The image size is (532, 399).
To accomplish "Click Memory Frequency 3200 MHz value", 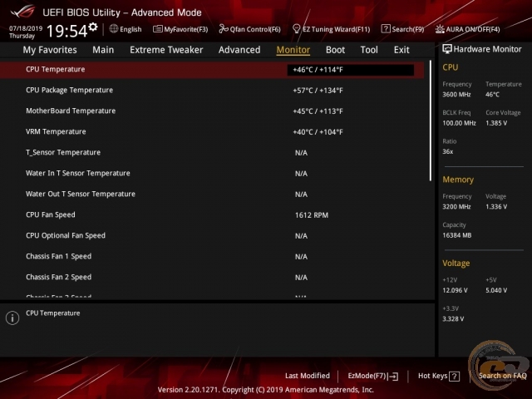I will tap(456, 207).
